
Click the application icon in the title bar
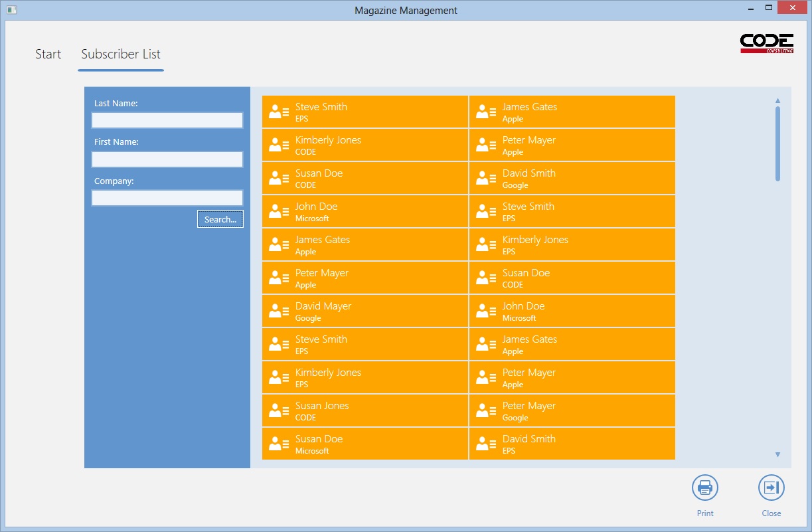coord(11,10)
